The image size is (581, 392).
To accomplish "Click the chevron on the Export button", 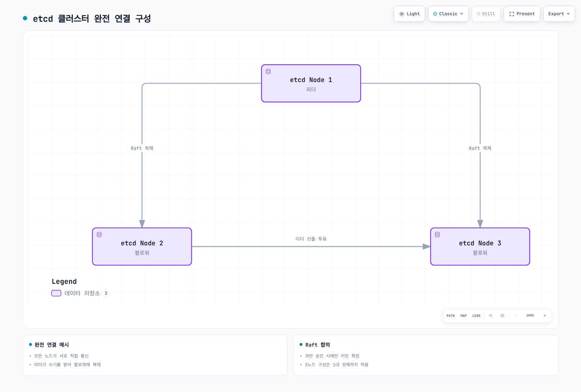I will pos(568,14).
